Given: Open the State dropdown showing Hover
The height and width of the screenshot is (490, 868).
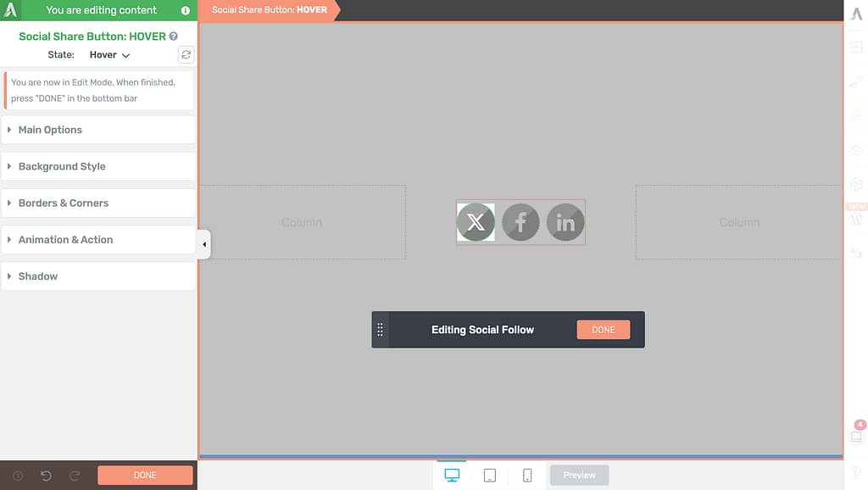Looking at the screenshot, I should click(109, 55).
